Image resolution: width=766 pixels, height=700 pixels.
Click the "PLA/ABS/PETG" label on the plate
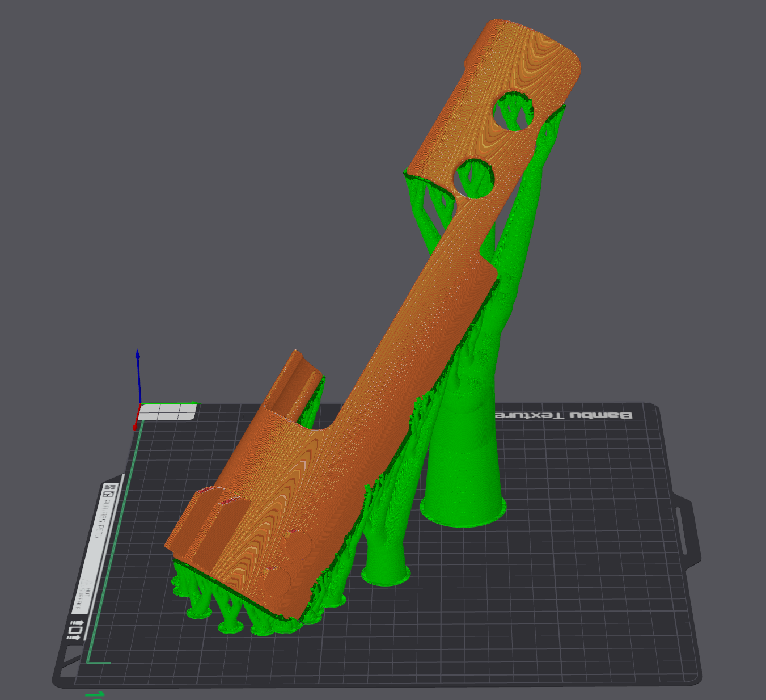coord(101,520)
